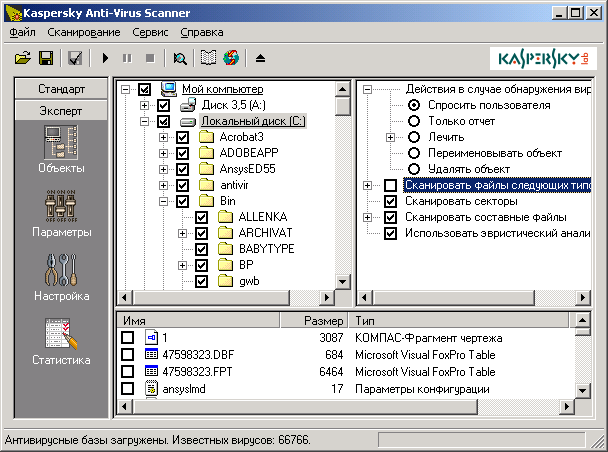Select the Диск 3,5 (A:) drive

(233, 105)
